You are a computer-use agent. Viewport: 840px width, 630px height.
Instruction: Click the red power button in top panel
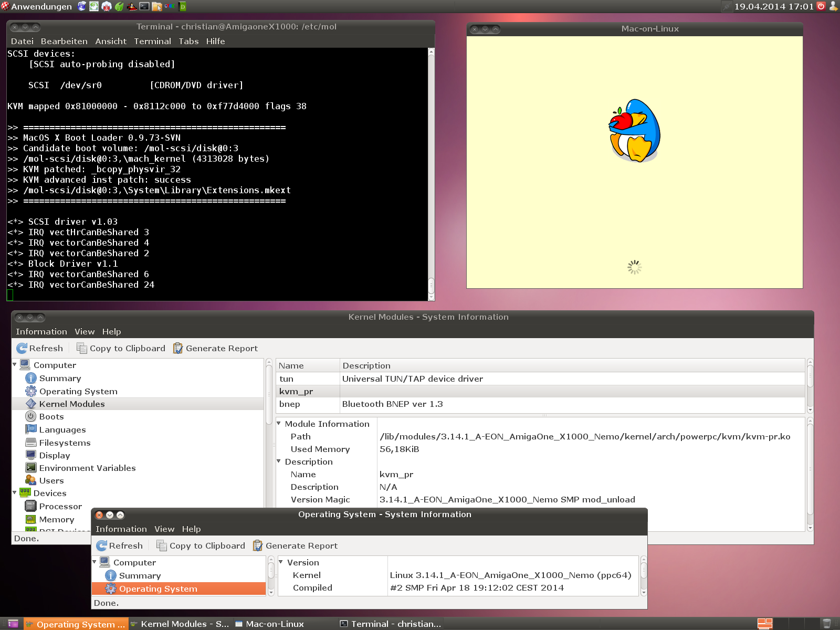[x=821, y=6]
